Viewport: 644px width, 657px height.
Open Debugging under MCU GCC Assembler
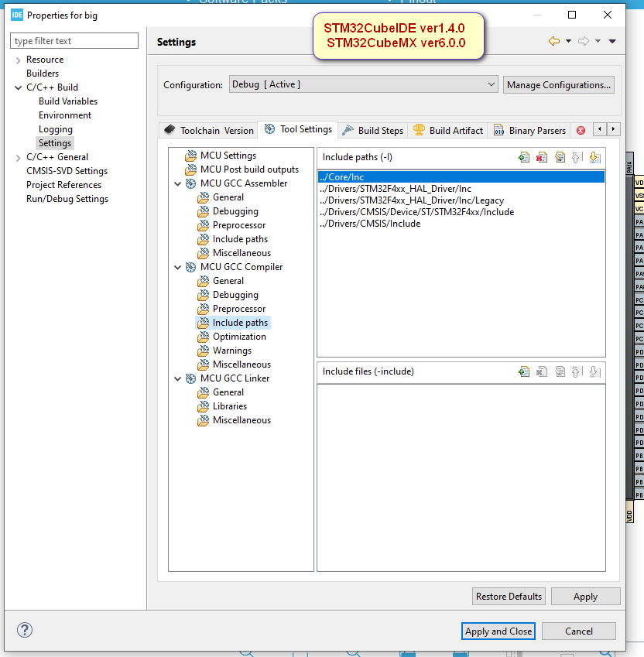235,211
